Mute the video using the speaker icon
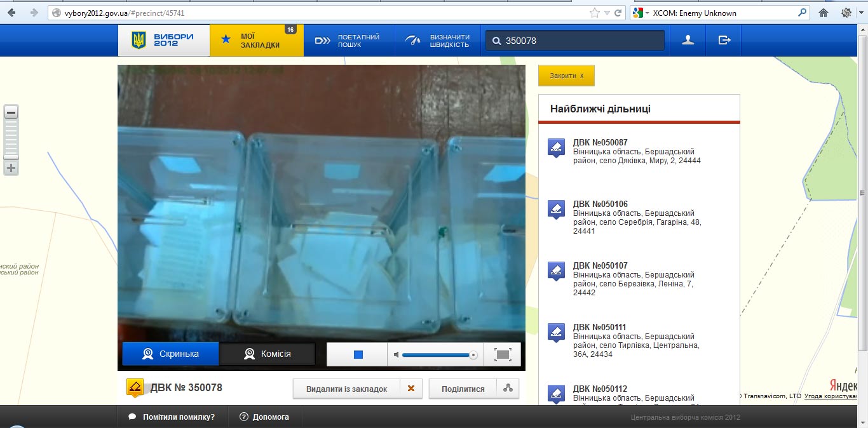Image resolution: width=868 pixels, height=428 pixels. coord(397,354)
